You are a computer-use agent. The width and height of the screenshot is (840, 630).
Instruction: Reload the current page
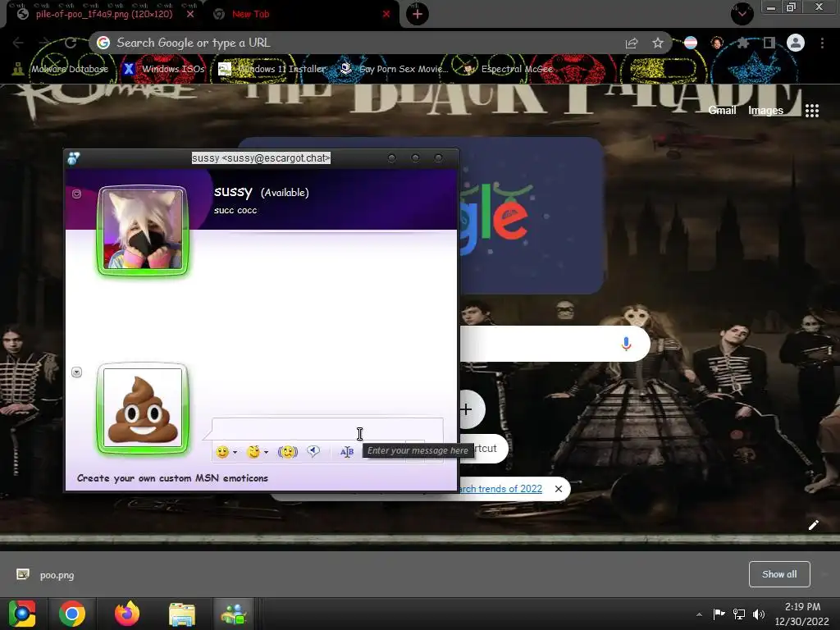point(71,43)
